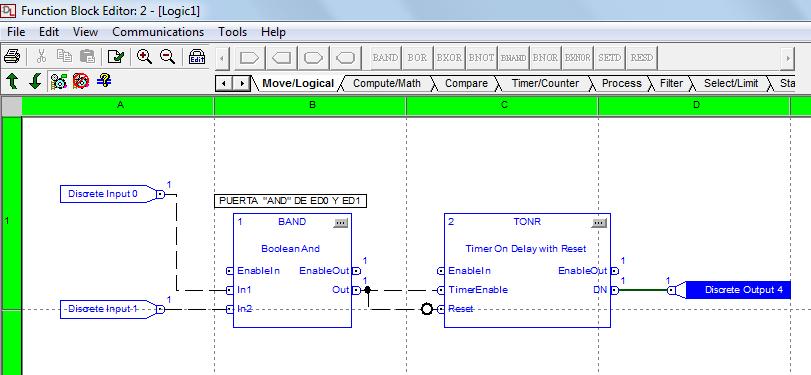811x375 pixels.
Task: Click the BAND block Out pin
Action: pos(356,290)
